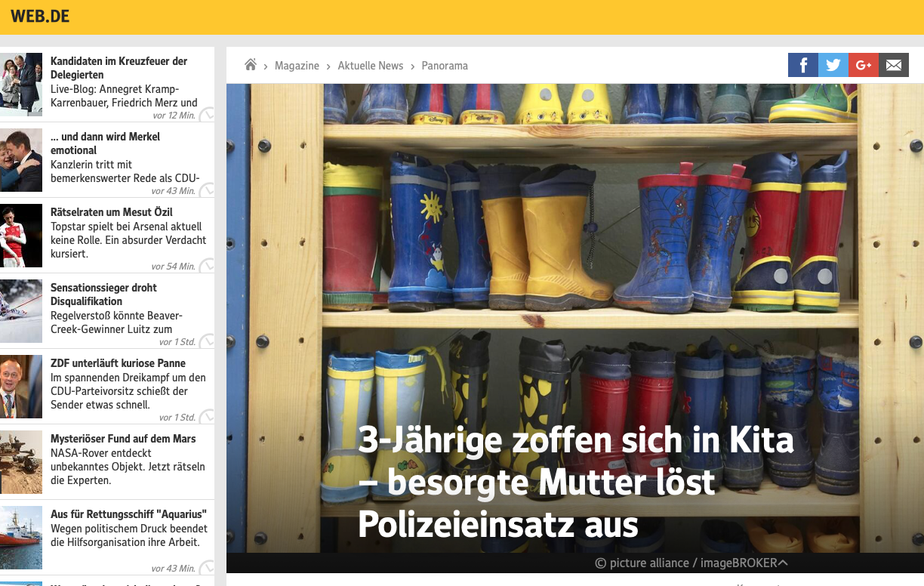Click the 'vor 12 Min.' timestamp
Screen dimensions: 924x586
tap(174, 116)
